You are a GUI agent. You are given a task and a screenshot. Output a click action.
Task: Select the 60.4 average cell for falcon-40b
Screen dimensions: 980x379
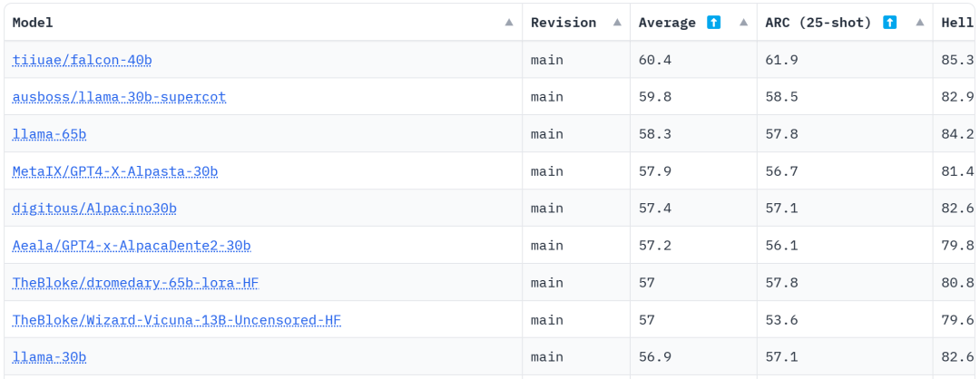[694, 60]
